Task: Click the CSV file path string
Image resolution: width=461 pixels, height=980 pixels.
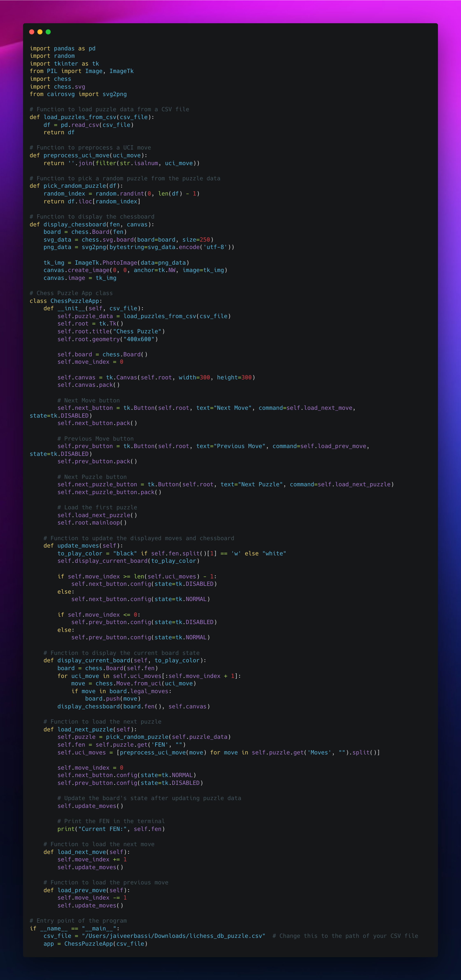Action: (173, 936)
